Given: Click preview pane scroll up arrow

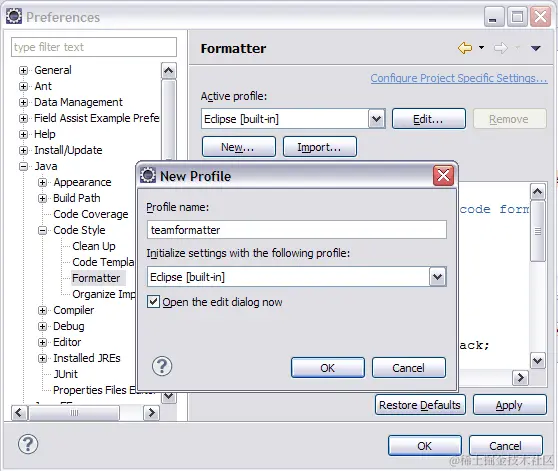Looking at the screenshot, I should coord(537,191).
